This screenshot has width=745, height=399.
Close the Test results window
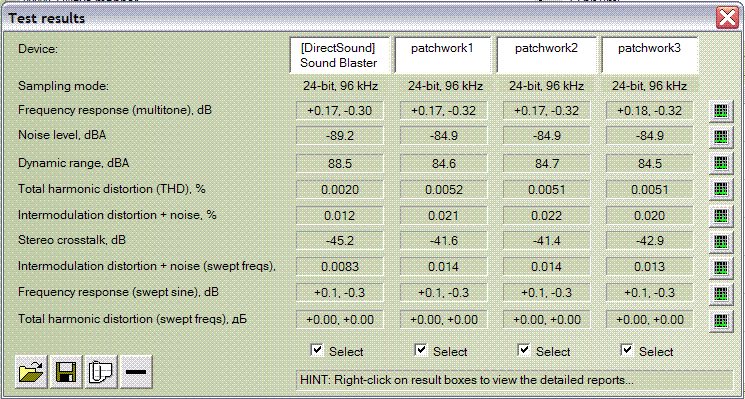pos(727,19)
